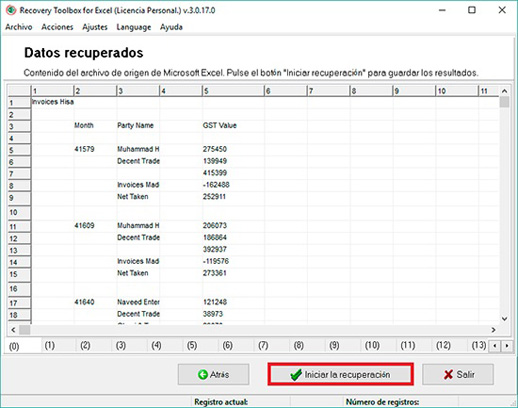This screenshot has width=518, height=408.
Task: Click cell with value 415399
Action: tap(233, 173)
